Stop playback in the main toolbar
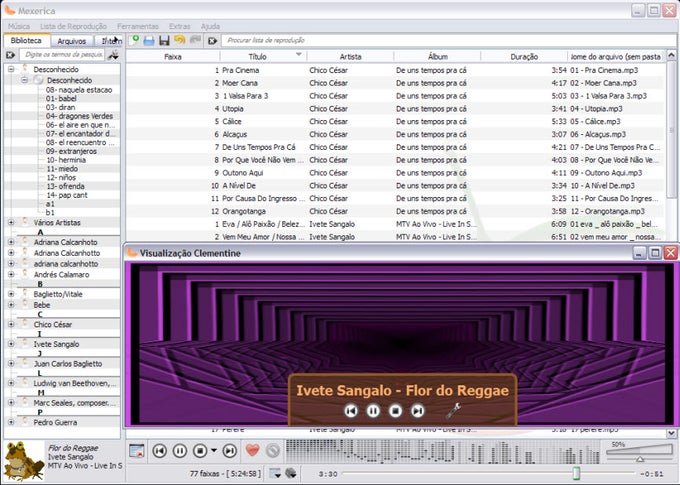 (199, 451)
